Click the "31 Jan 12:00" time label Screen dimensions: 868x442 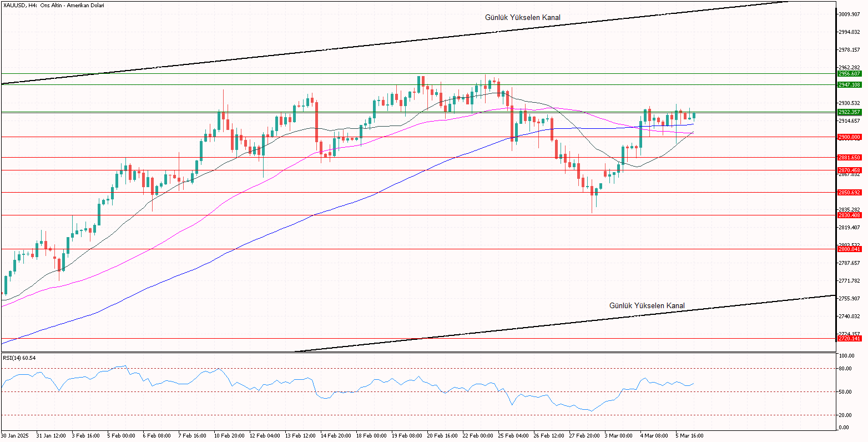[50, 435]
